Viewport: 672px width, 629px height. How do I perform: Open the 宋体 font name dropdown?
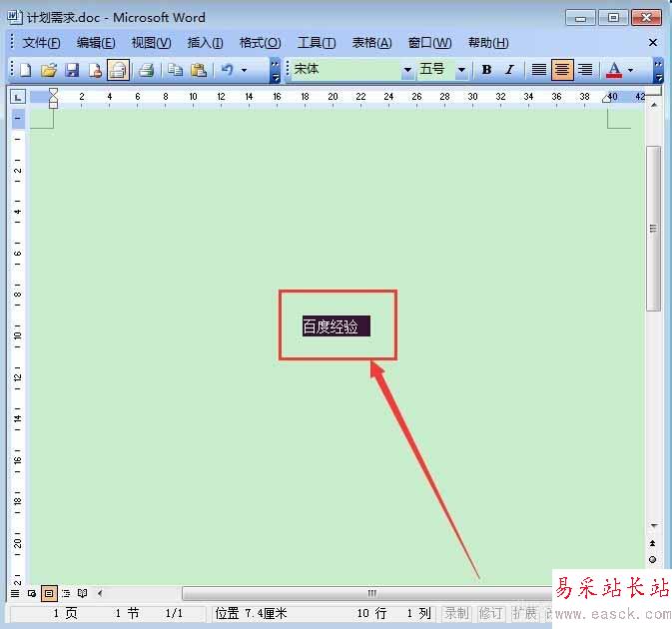point(407,70)
